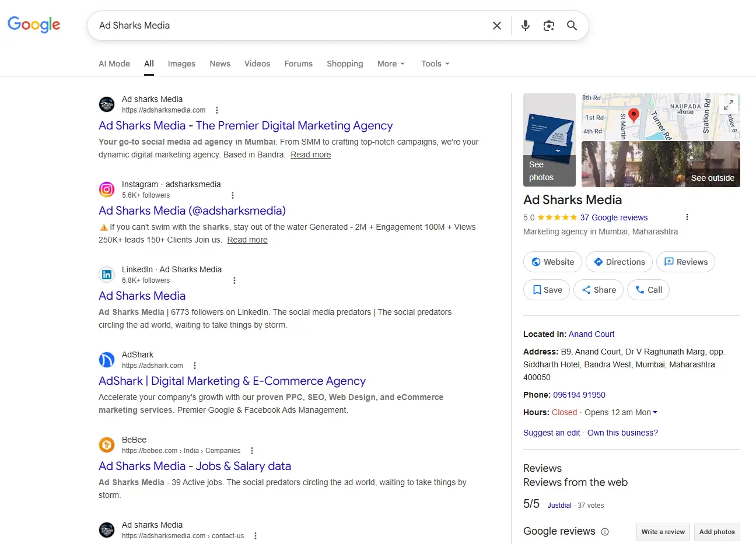This screenshot has height=544, width=756.
Task: Expand the map with the fullscreen icon
Action: pyautogui.click(x=729, y=105)
